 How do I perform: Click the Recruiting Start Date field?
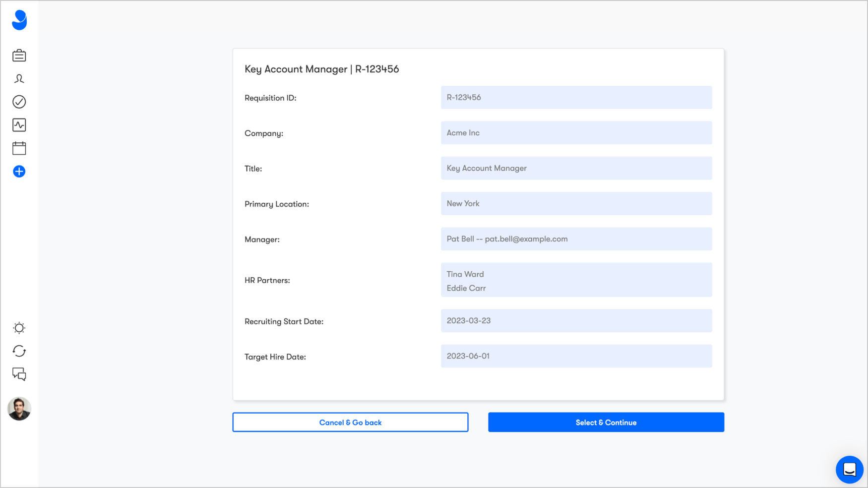pos(576,320)
